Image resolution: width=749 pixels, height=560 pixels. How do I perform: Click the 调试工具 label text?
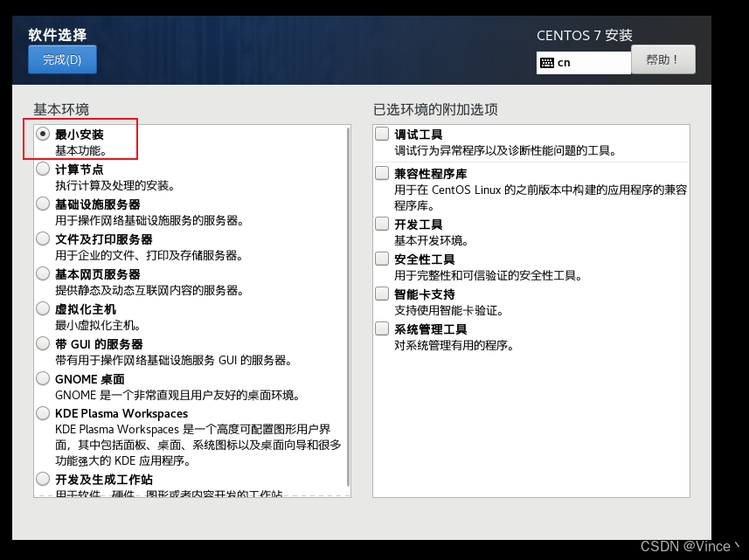click(x=419, y=135)
